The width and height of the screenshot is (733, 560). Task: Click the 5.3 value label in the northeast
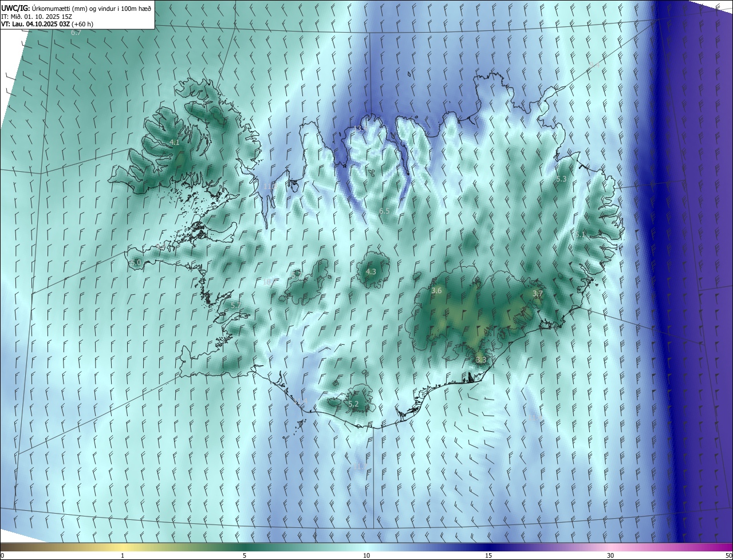pyautogui.click(x=561, y=179)
